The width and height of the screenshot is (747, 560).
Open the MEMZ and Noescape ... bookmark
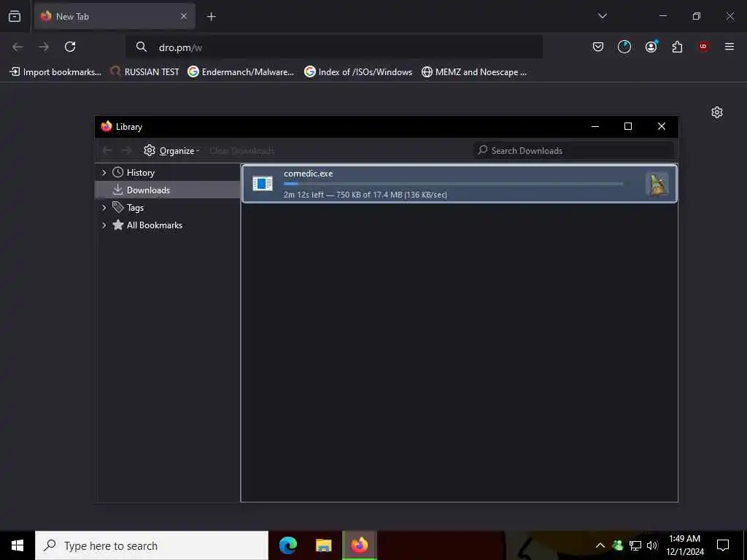[474, 72]
